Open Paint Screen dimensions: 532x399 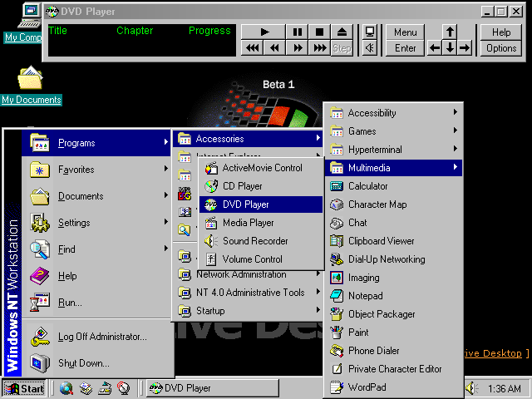pyautogui.click(x=393, y=332)
